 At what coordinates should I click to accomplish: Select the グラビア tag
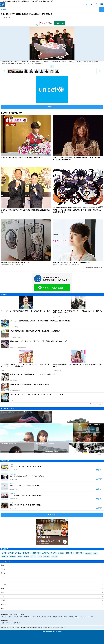11,553
